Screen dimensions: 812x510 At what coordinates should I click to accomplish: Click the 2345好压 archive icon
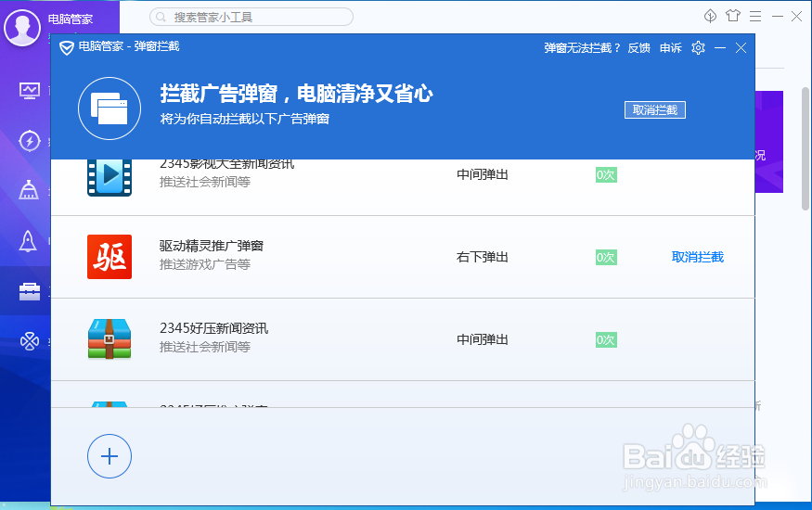(110, 338)
